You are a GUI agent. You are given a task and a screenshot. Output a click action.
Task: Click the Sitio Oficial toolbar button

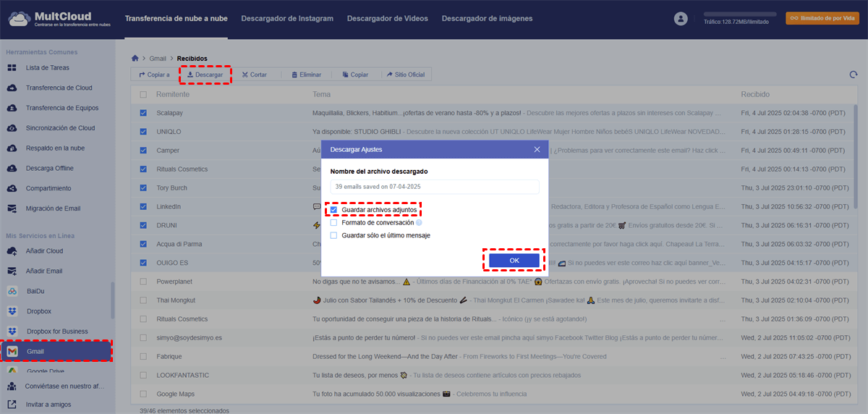pyautogui.click(x=406, y=75)
